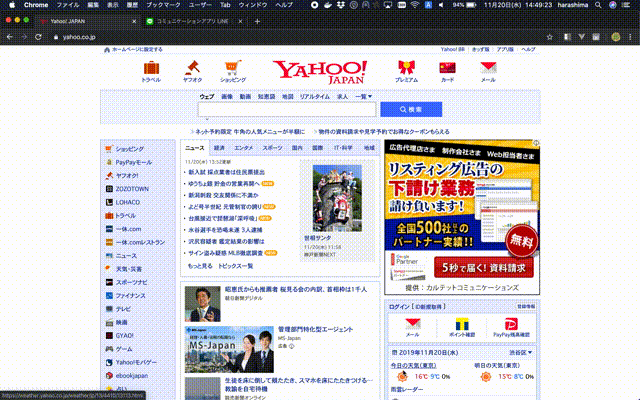The width and height of the screenshot is (640, 400).
Task: Click the ad info icon on banner
Action: 536,143
